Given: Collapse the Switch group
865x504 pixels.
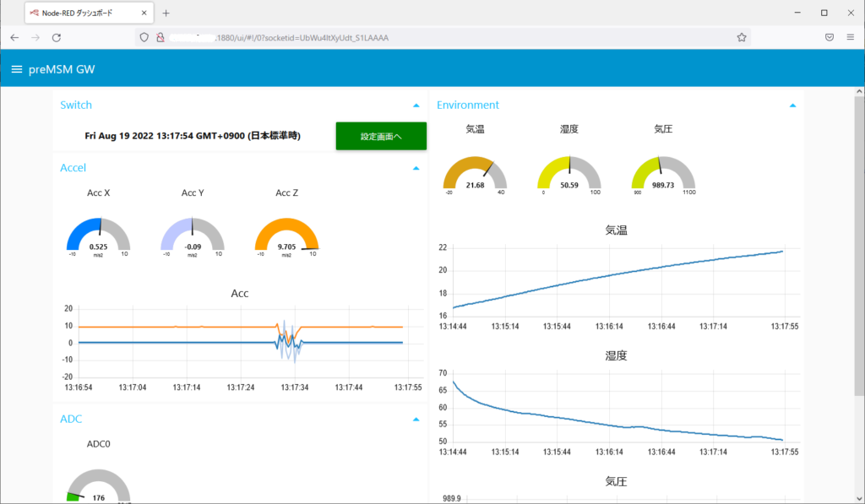Looking at the screenshot, I should tap(416, 106).
